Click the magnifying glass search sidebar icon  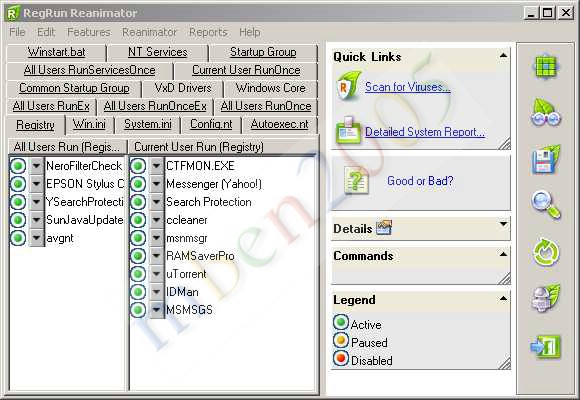point(546,205)
